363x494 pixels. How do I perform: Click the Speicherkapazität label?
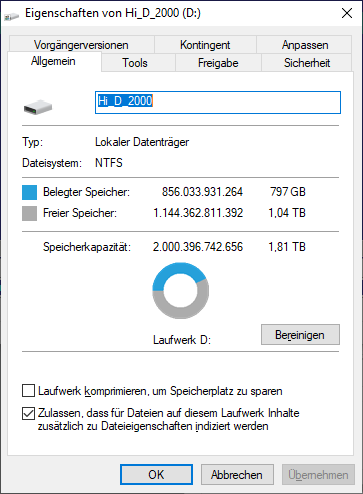coord(87,247)
